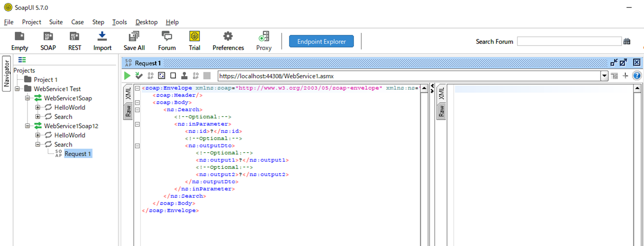Open the Suite menu
The image size is (644, 246).
coord(56,22)
